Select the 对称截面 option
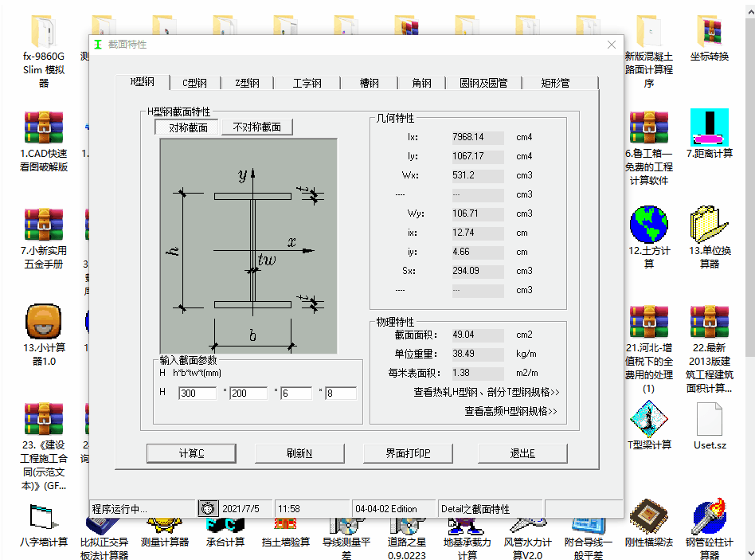This screenshot has height=560, width=755. pos(185,126)
